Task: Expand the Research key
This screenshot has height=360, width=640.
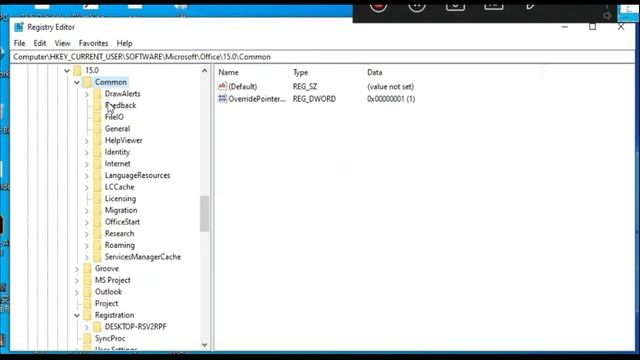Action: 87,234
